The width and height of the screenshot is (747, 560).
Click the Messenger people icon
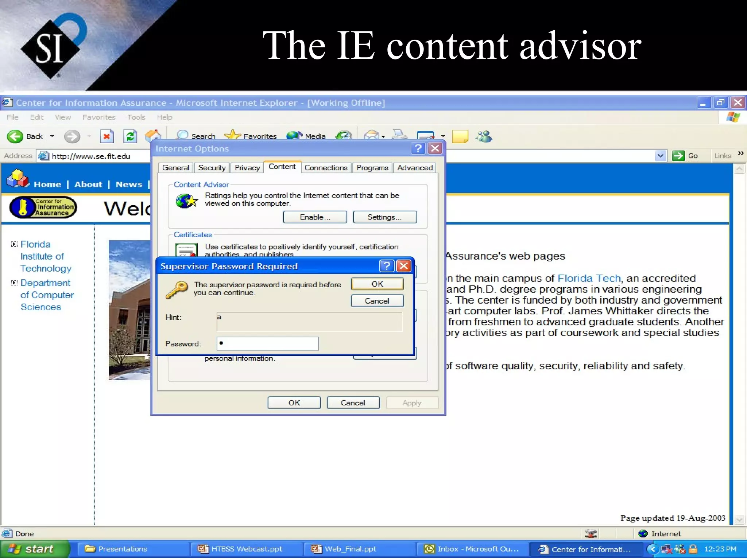pos(484,136)
